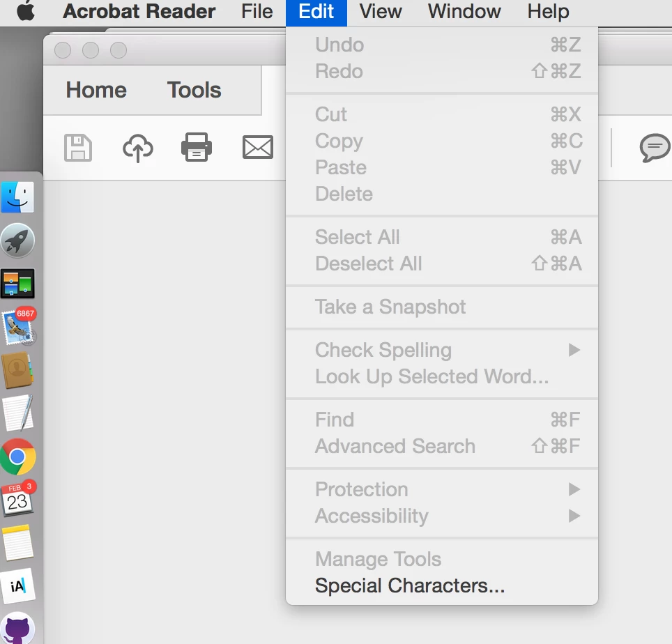
Task: Click the window close button
Action: [63, 50]
